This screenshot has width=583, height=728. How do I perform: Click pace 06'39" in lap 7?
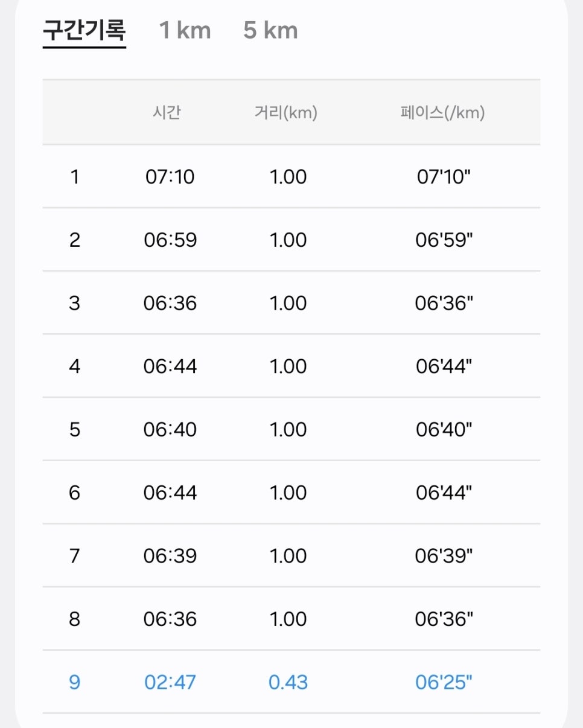coord(444,556)
